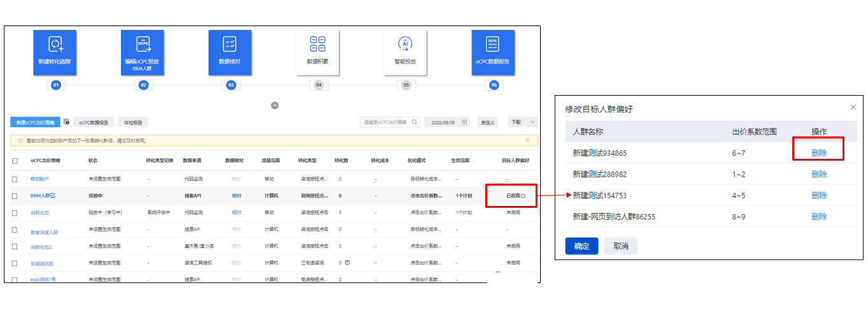Click edit icon next to 0904人群
This screenshot has width=868, height=329.
[x=53, y=196]
